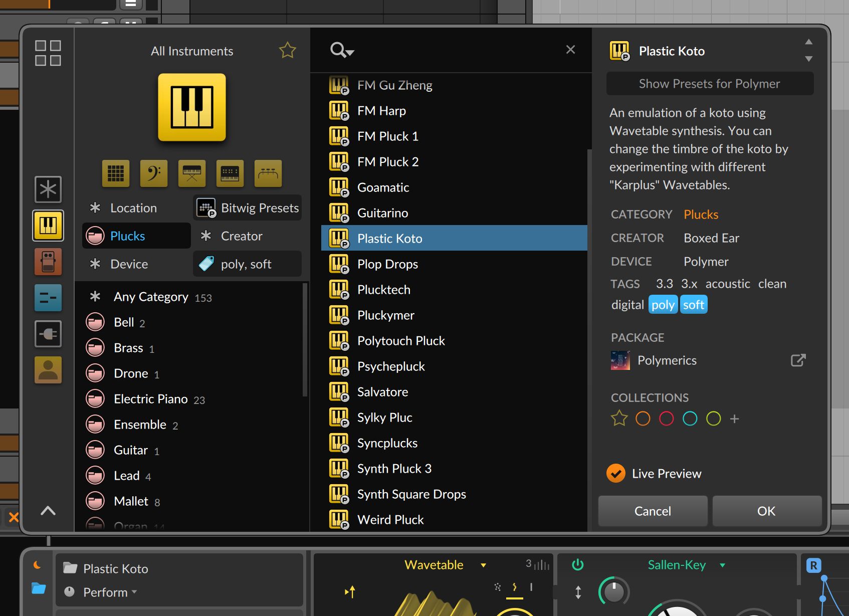Viewport: 849px width, 616px height.
Task: Select the Creator filter column
Action: coord(241,236)
